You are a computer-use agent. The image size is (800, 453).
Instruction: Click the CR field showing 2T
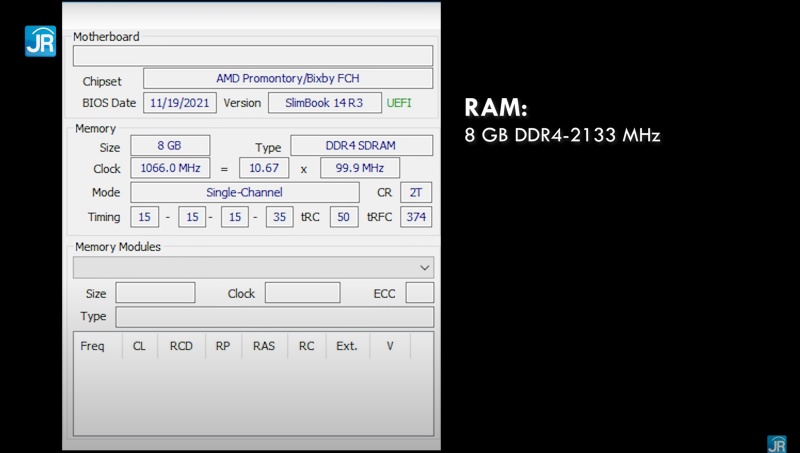click(416, 192)
